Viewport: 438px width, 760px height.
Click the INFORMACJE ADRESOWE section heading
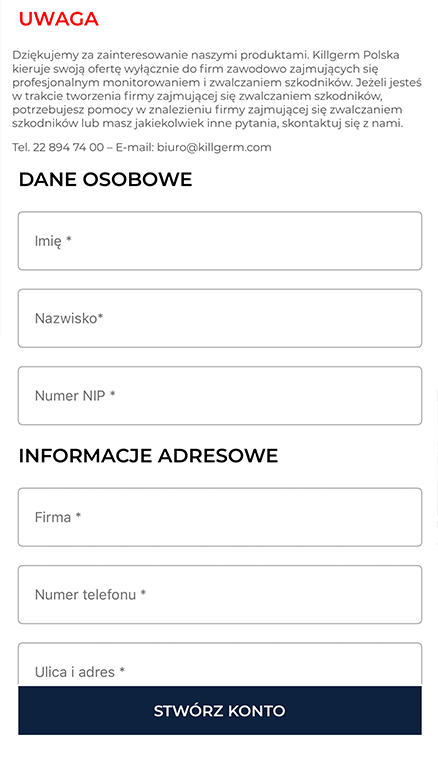point(148,456)
